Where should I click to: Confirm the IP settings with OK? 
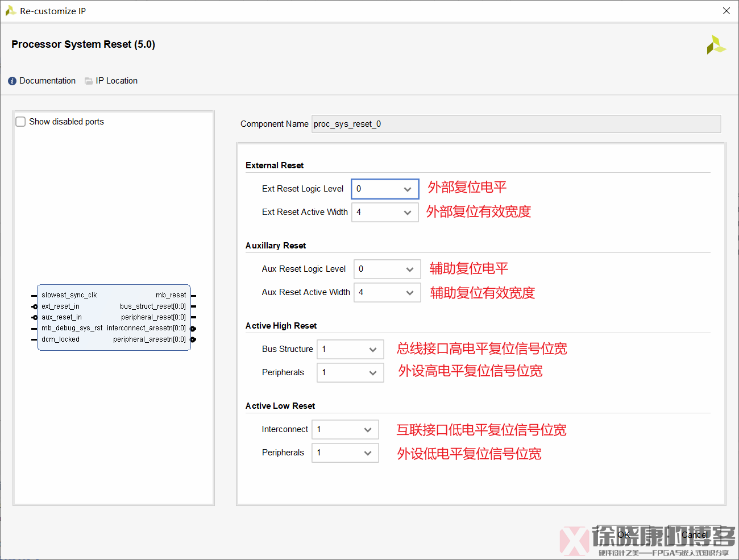pyautogui.click(x=624, y=534)
